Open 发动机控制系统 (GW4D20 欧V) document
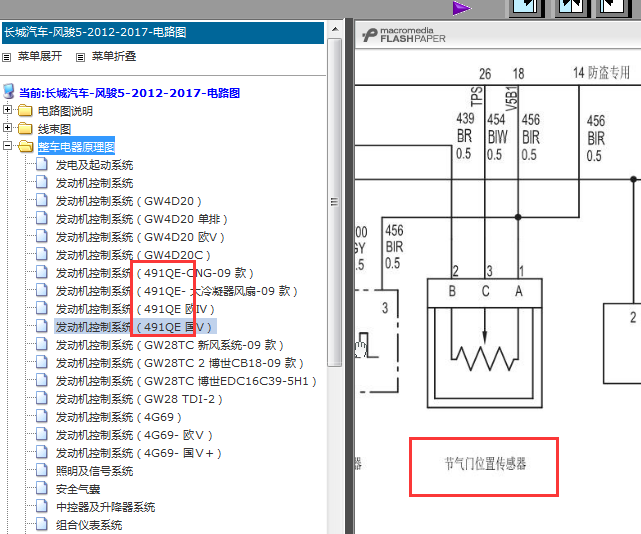Screen dimensions: 641x534 [140, 237]
